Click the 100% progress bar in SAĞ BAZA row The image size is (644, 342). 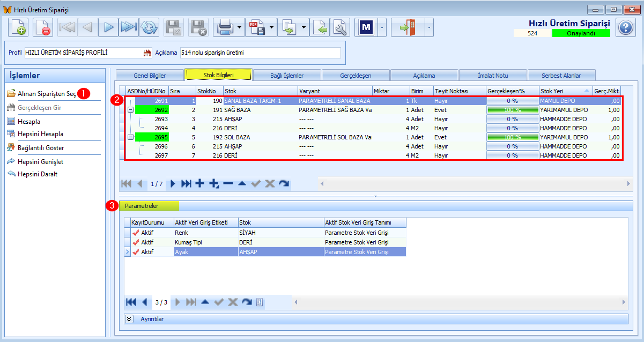point(512,110)
